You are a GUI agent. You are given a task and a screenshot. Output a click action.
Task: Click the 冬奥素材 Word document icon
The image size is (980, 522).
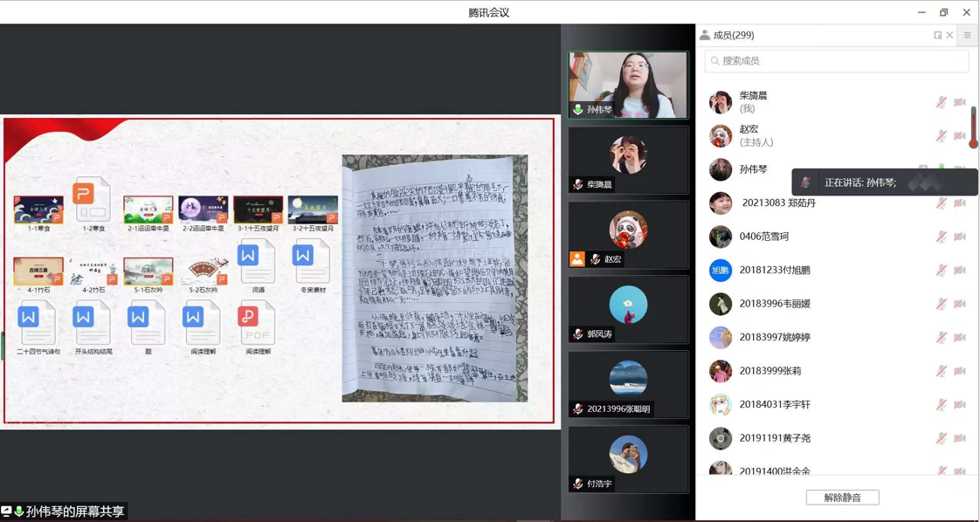[x=312, y=262]
